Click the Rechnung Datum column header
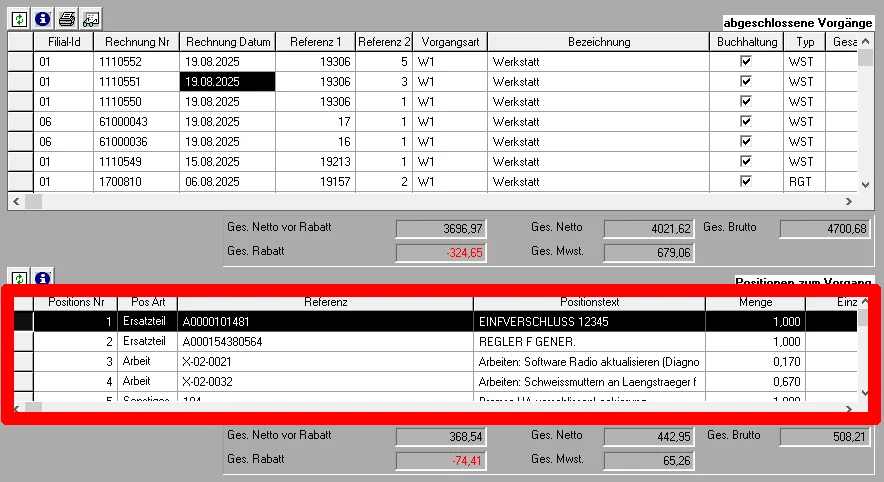884x482 pixels. click(228, 42)
